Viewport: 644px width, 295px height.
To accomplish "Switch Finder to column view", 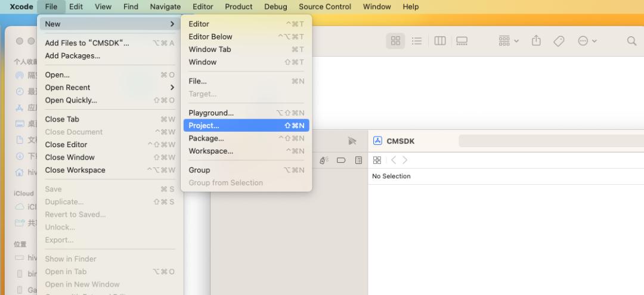I will point(440,41).
